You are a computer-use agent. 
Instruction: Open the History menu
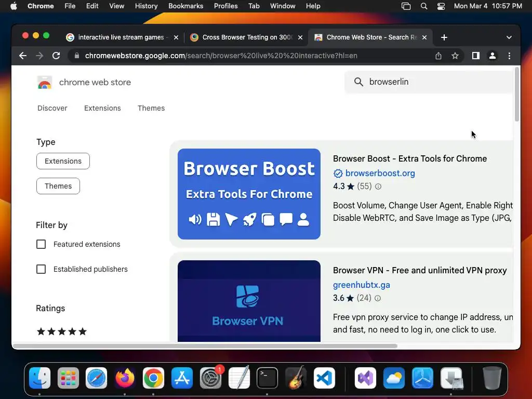coord(146,6)
